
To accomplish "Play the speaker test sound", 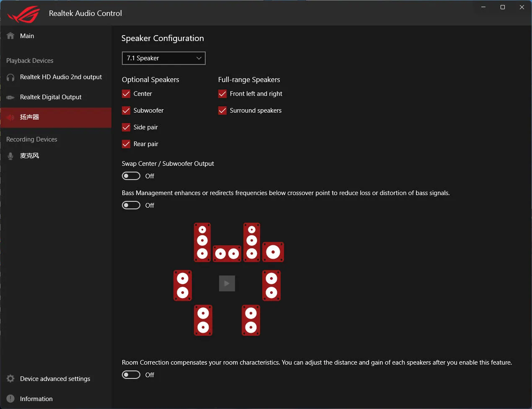I will click(x=227, y=283).
